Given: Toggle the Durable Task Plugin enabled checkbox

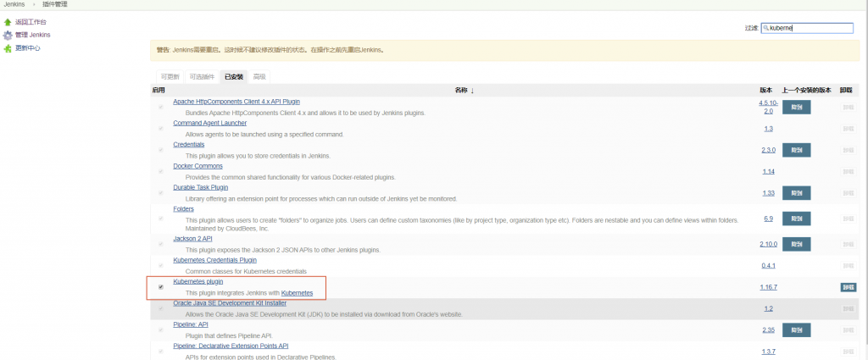Looking at the screenshot, I should 161,193.
